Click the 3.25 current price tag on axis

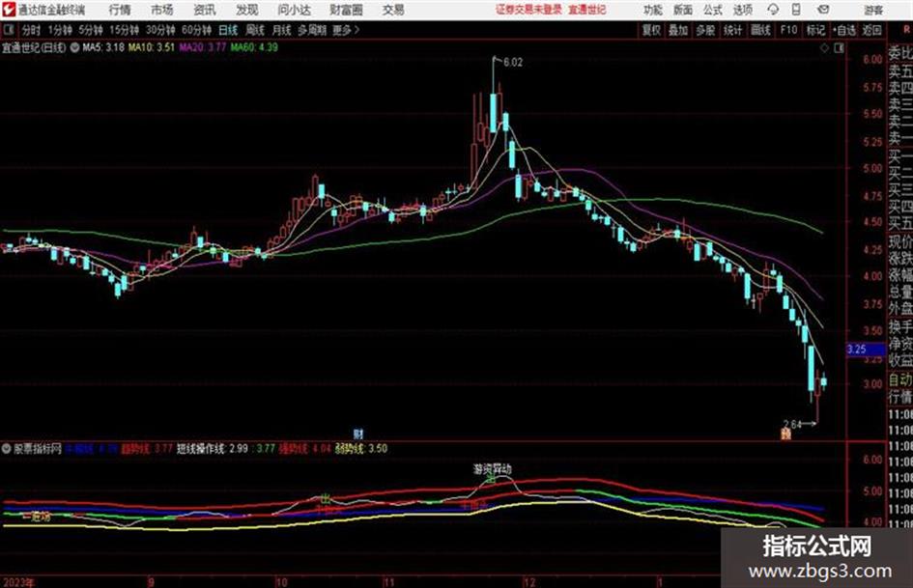[866, 350]
